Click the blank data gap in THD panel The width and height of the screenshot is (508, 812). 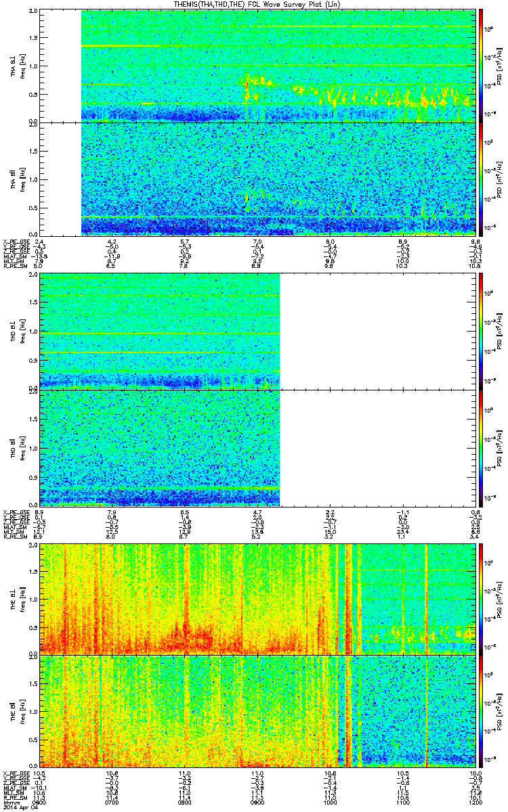coord(378,389)
